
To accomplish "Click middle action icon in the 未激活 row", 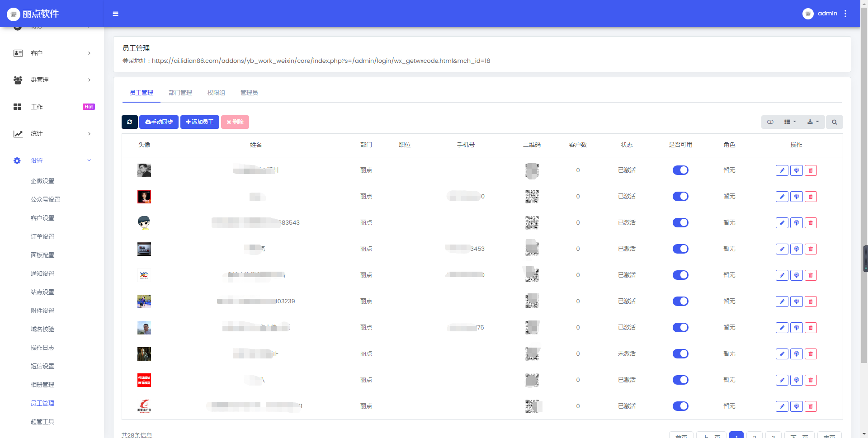I will pos(797,354).
